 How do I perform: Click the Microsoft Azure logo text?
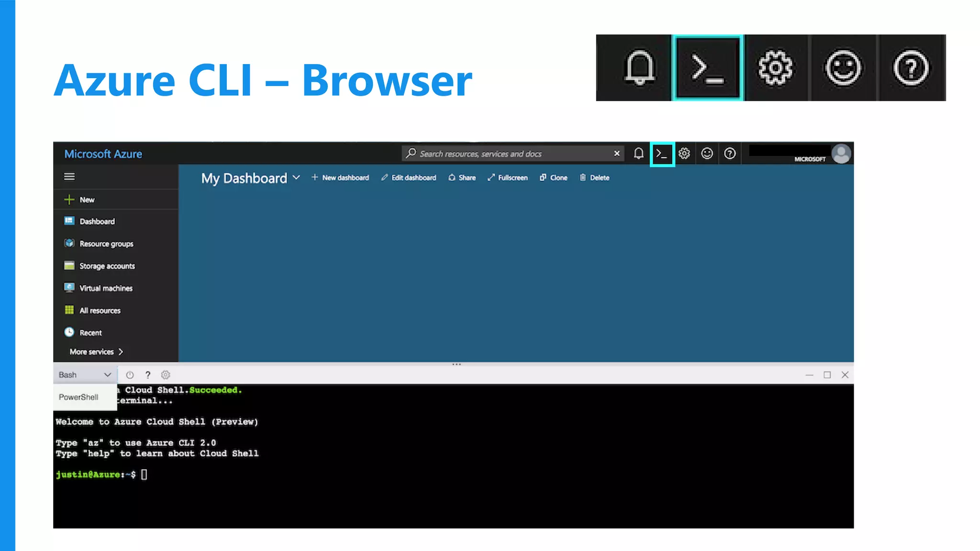pyautogui.click(x=103, y=154)
